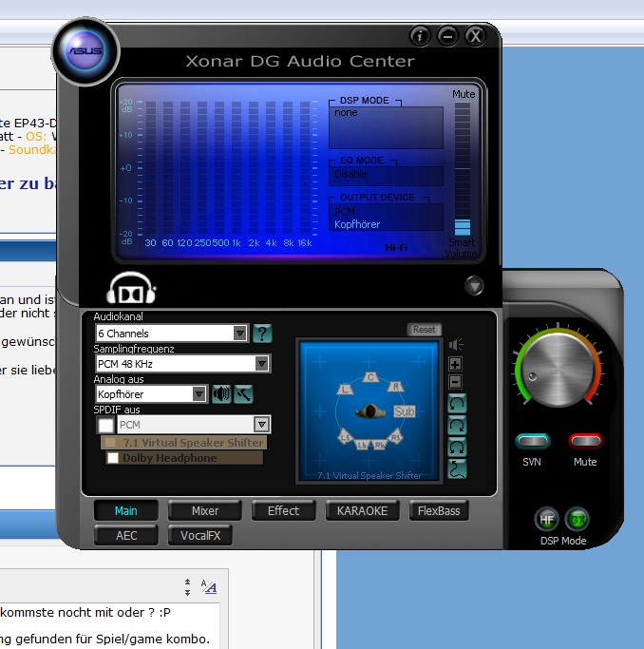Select the L front left speaker icon
The width and height of the screenshot is (644, 649).
345,389
